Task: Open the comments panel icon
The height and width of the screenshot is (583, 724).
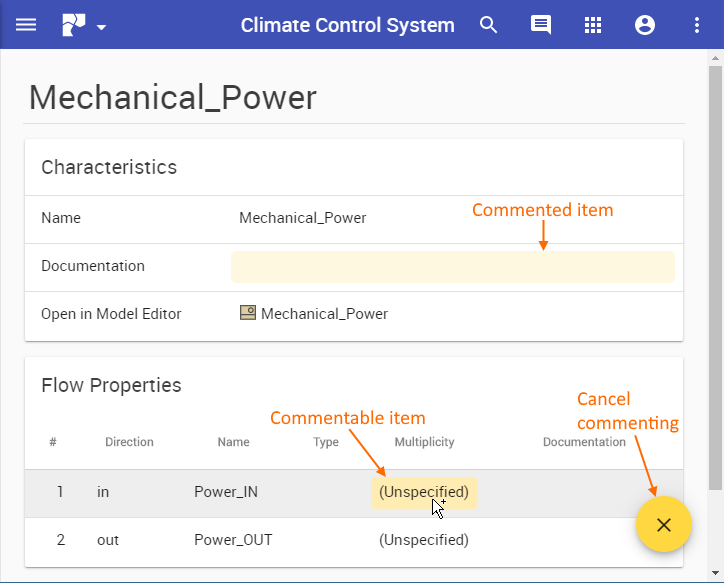Action: (541, 25)
